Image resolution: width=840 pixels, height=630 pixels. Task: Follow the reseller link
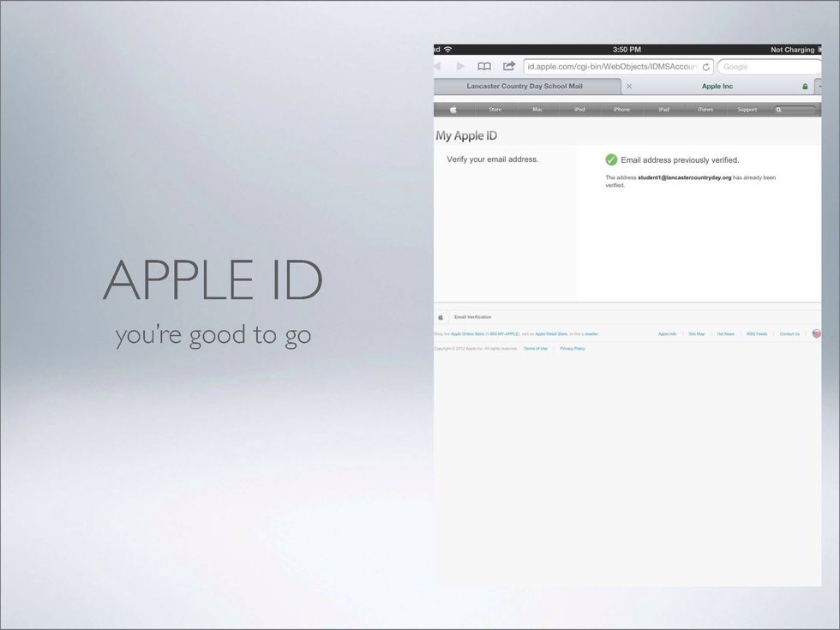(591, 333)
